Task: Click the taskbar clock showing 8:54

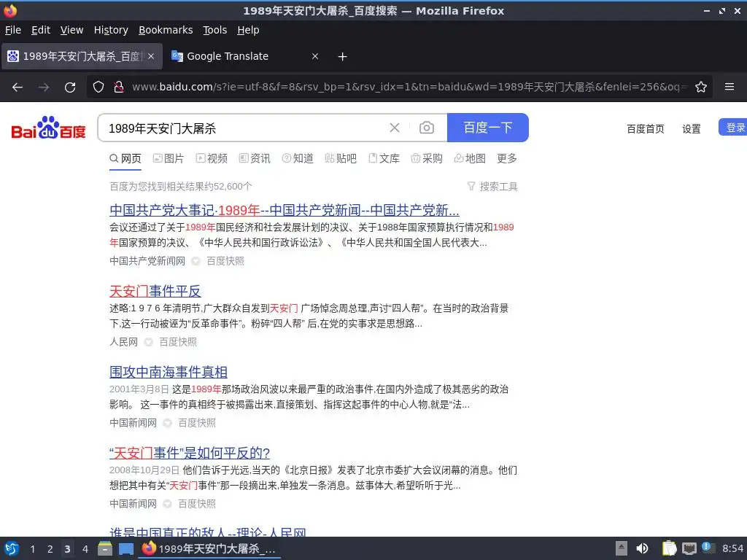Action: 732,548
